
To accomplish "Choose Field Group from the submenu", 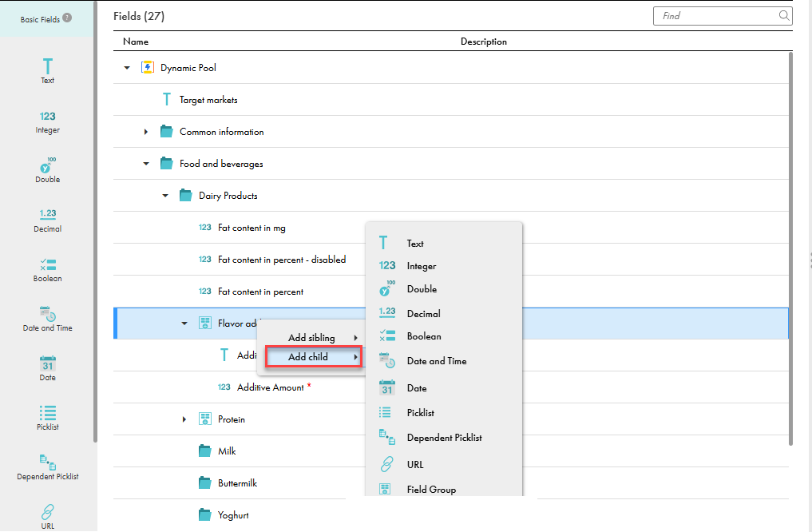I will pos(444,490).
